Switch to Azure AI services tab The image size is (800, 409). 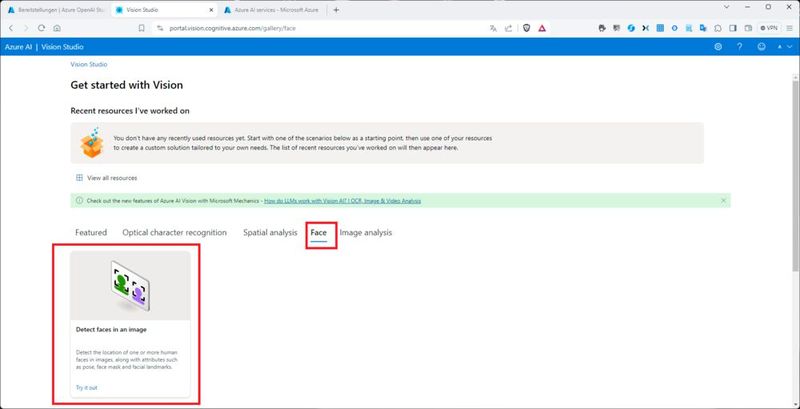tap(273, 10)
